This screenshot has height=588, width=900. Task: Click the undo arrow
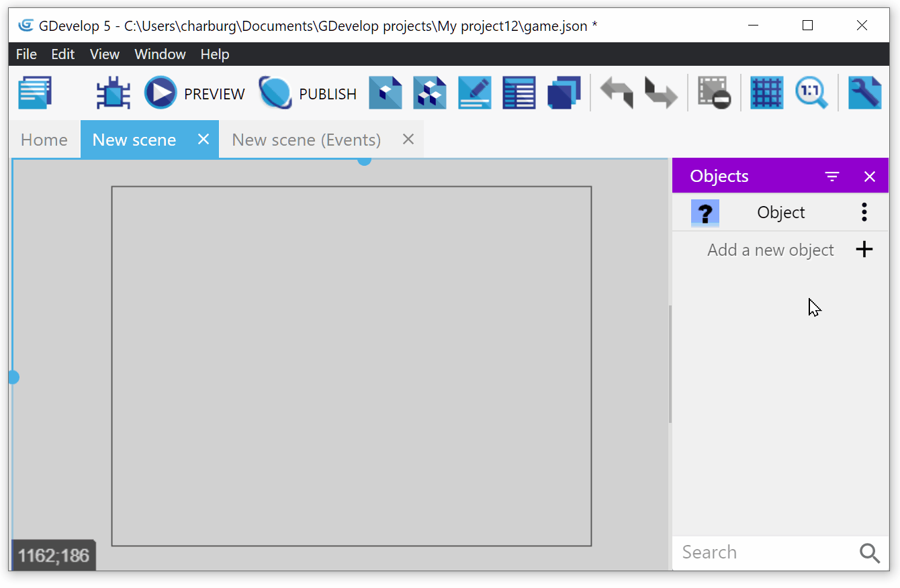tap(617, 93)
